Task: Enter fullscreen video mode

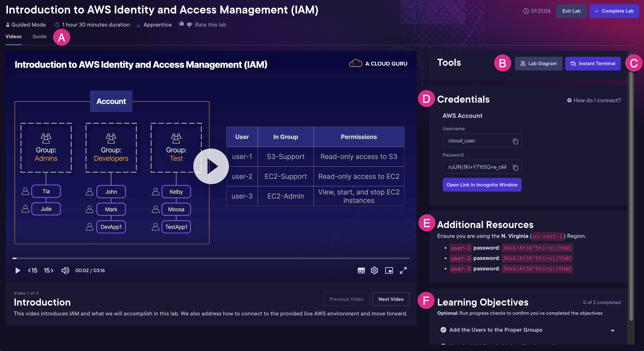Action: 403,270
